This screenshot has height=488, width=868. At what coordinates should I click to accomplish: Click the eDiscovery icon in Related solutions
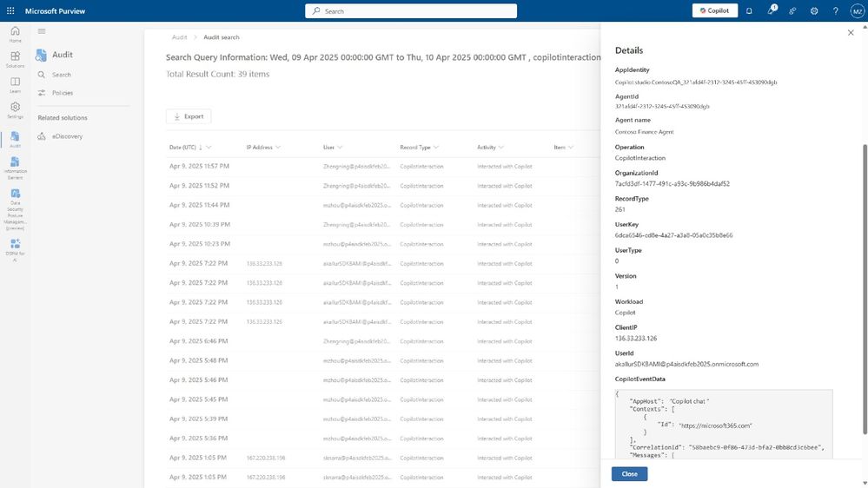[42, 136]
